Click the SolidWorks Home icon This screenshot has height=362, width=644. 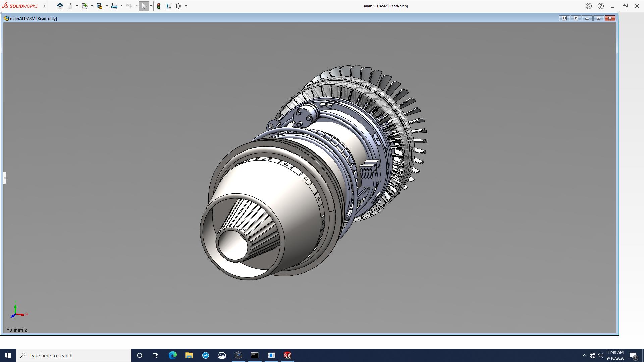[x=60, y=6]
